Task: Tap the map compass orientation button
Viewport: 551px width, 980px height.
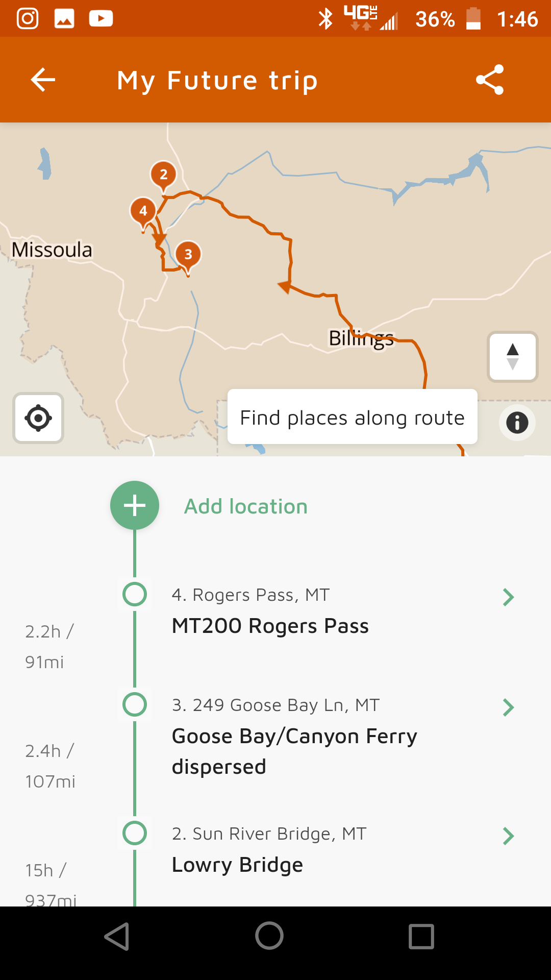Action: coord(512,356)
